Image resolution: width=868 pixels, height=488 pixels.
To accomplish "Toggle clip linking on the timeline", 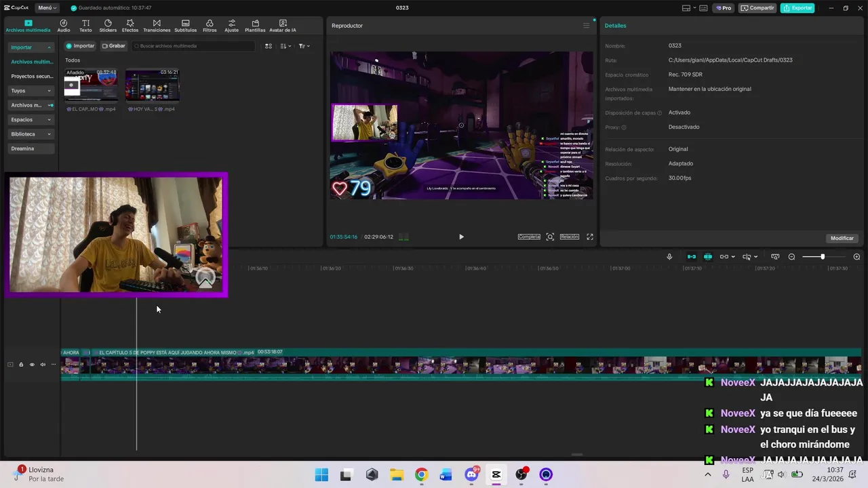I will tap(724, 257).
